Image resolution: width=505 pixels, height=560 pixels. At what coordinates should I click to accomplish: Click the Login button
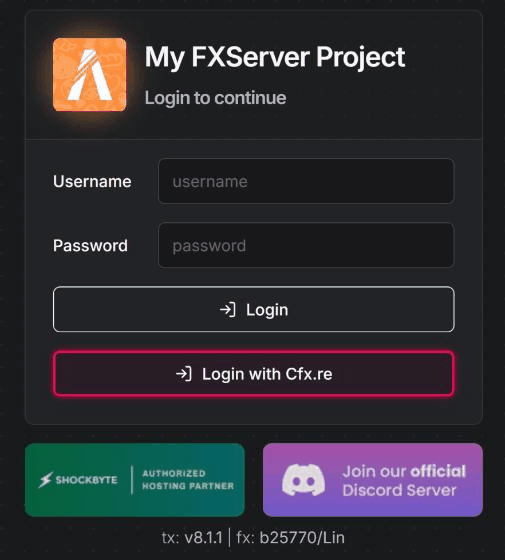254,309
